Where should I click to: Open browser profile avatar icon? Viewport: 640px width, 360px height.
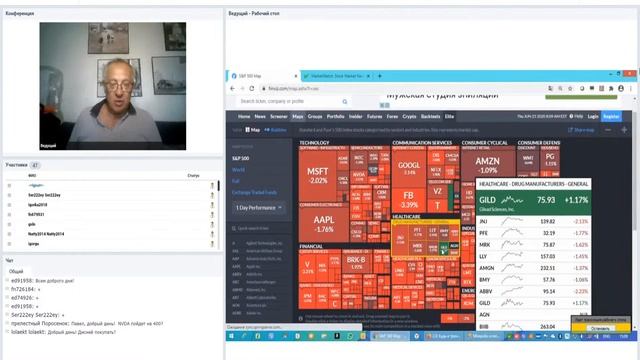621,88
